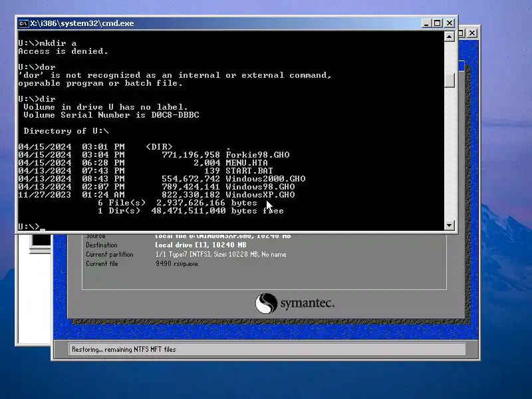Click '1/1 Type:7 [NTFS]' partition value
This screenshot has width=532, height=399.
221,255
